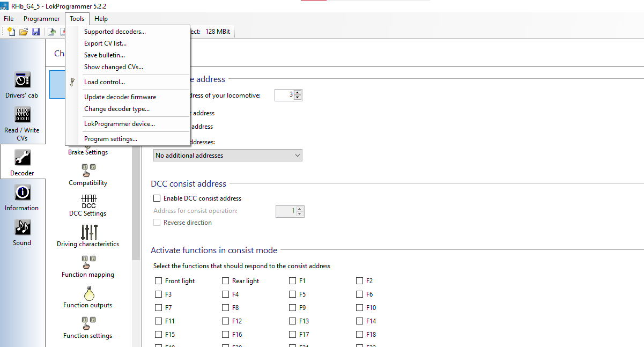The width and height of the screenshot is (644, 347).
Task: Open a project file via folder icon
Action: click(24, 32)
